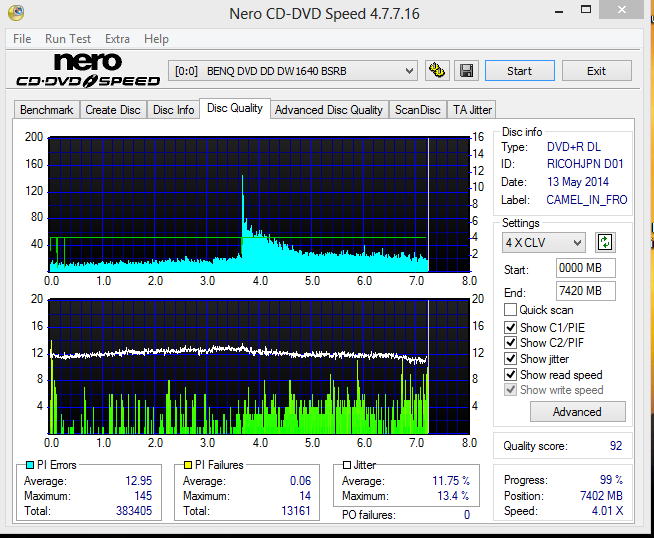
Task: Click the disc type DVD+R DL
Action: click(x=574, y=147)
